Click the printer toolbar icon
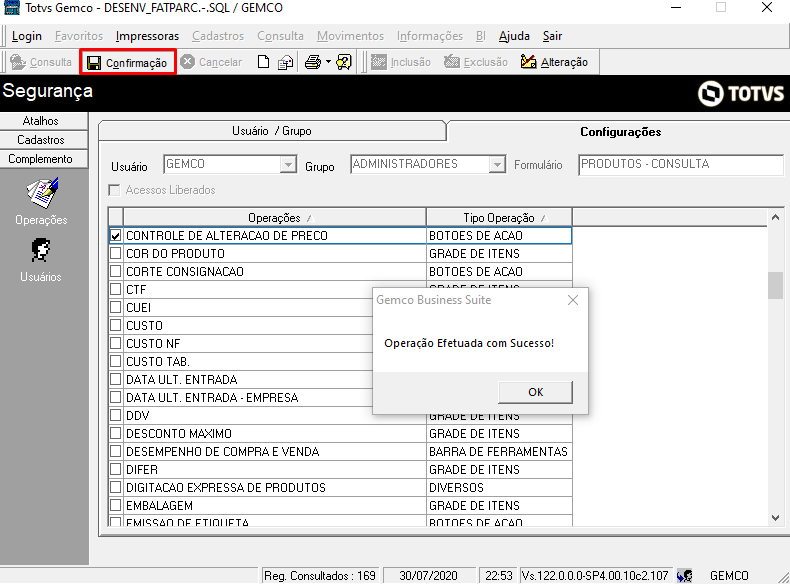 pyautogui.click(x=313, y=62)
